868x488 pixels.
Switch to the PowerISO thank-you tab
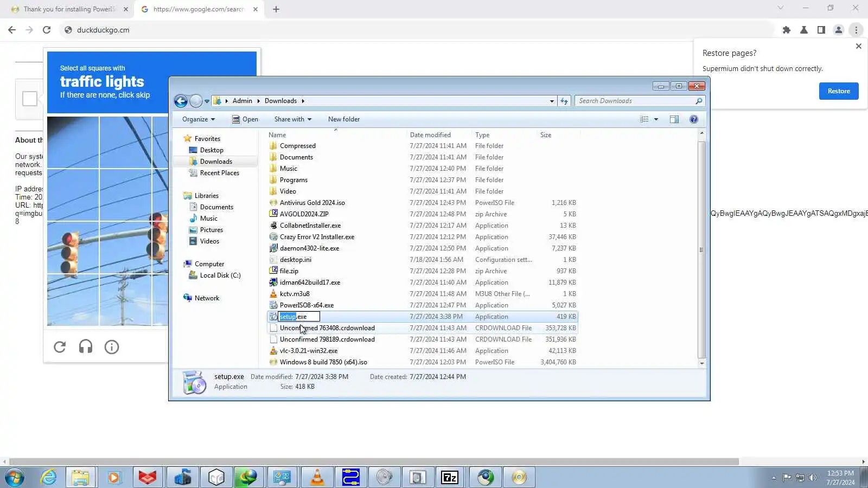click(x=69, y=9)
